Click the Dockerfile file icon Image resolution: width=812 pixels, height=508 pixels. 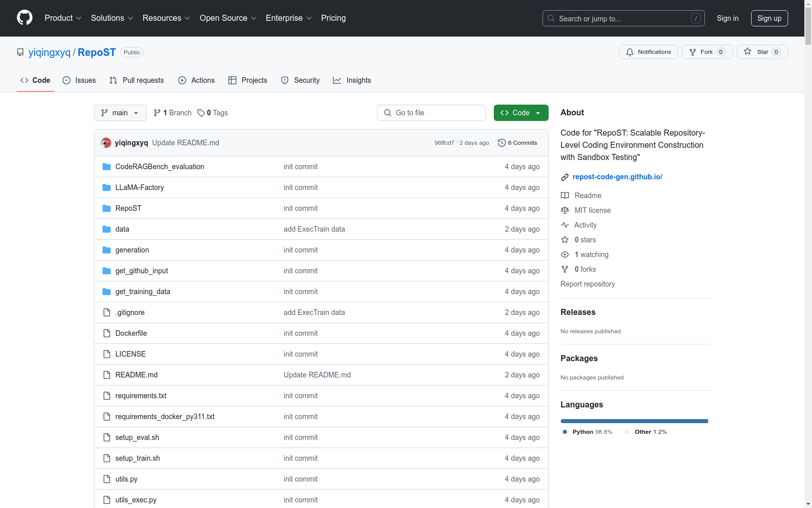tap(107, 333)
